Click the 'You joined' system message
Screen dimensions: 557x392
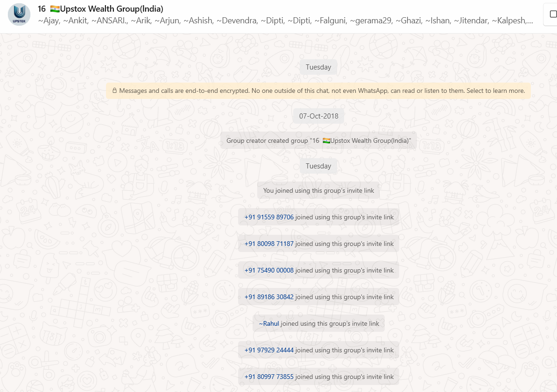click(318, 190)
